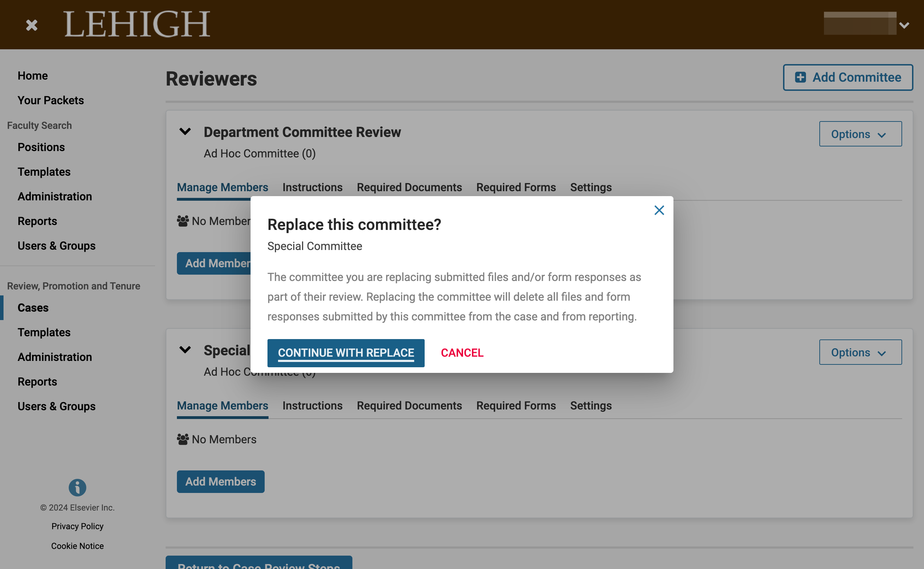
Task: Open the Cookie Notice link
Action: click(77, 546)
